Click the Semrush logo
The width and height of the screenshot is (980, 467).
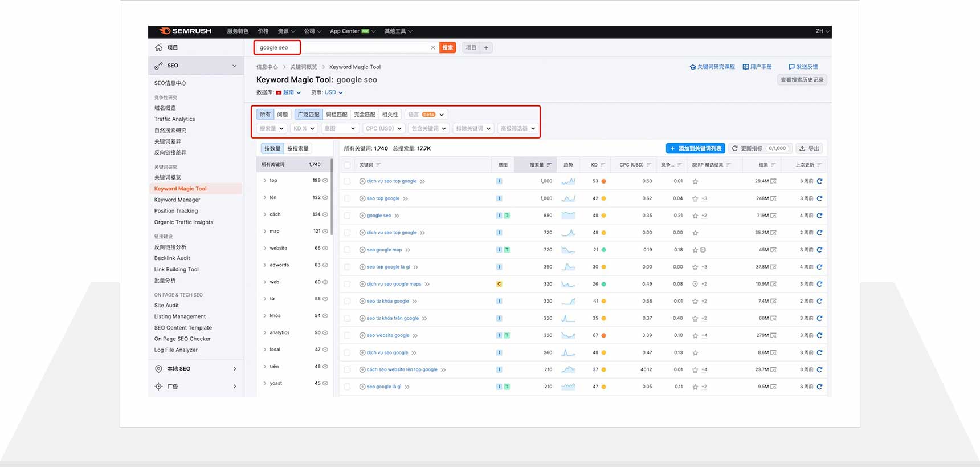point(185,31)
